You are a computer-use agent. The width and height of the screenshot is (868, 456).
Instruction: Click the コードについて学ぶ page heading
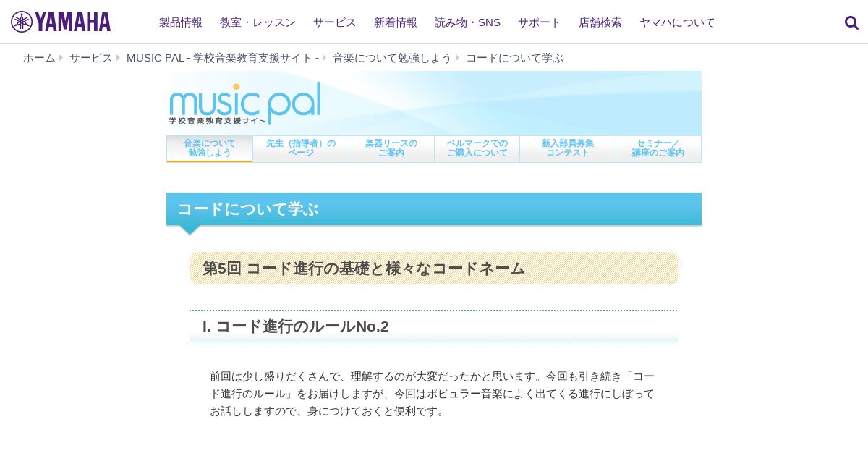coord(434,209)
